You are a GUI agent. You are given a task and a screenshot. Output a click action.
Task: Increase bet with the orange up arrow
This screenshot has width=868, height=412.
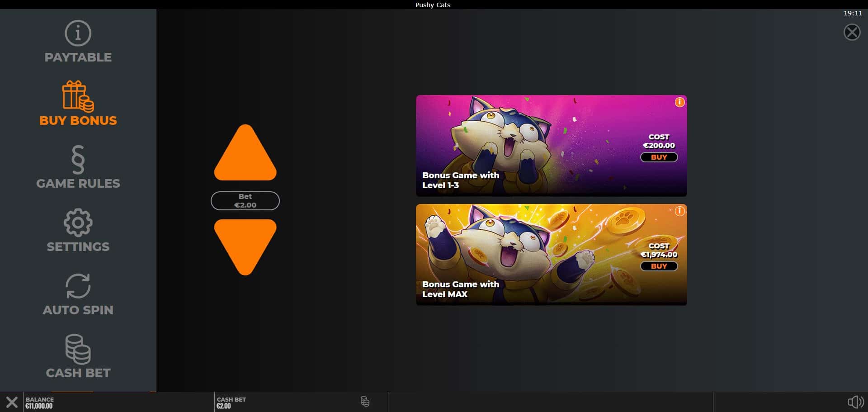click(x=245, y=152)
